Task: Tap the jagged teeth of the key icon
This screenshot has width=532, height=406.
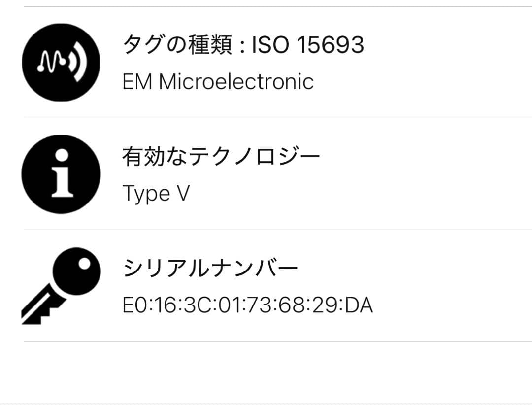Action: pyautogui.click(x=38, y=310)
